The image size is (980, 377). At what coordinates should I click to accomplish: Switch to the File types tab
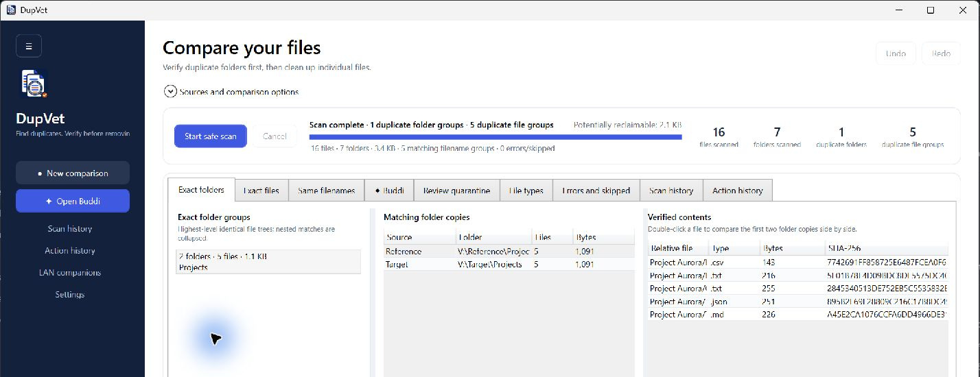tap(526, 191)
